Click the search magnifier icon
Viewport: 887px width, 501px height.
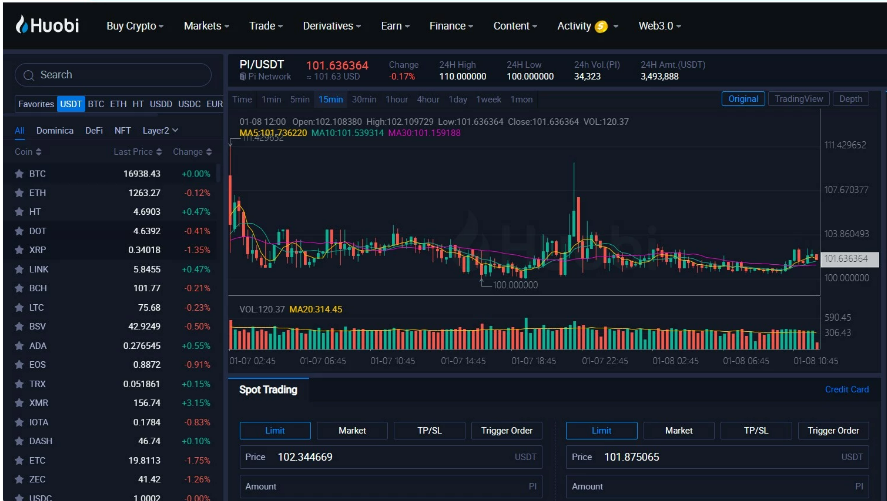28,75
